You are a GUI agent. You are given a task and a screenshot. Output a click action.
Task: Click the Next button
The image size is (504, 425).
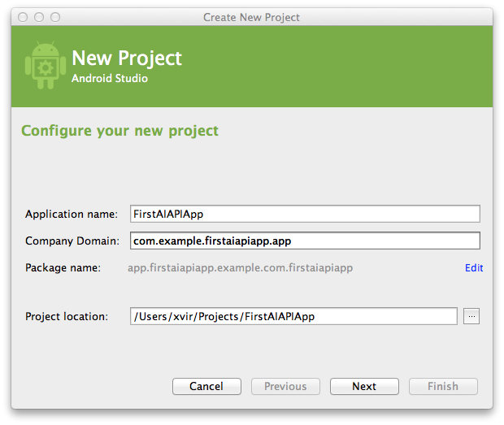click(364, 386)
